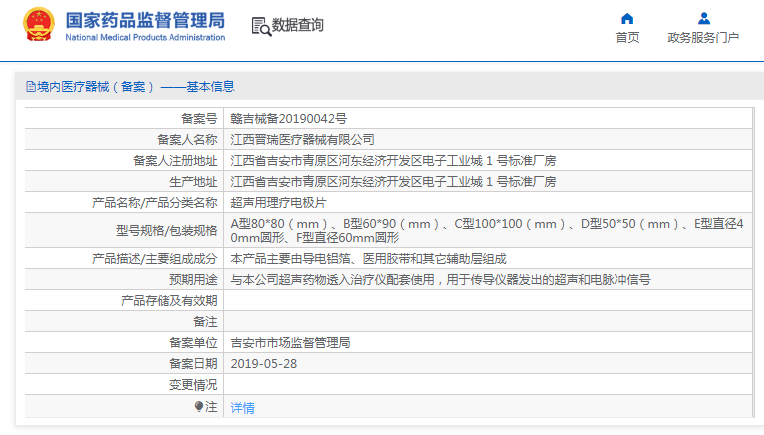The height and width of the screenshot is (435, 764).
Task: Click the 产品存储及有效期 label
Action: [169, 301]
